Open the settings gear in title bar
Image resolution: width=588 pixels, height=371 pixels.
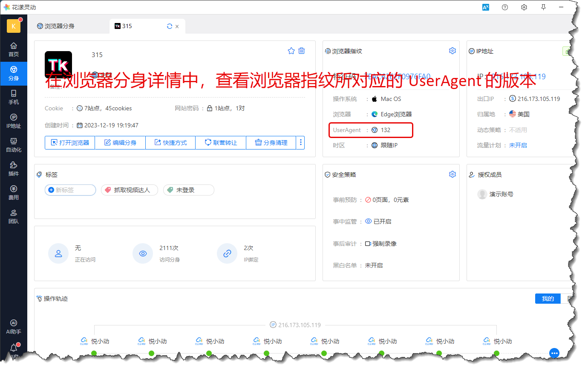tap(524, 7)
